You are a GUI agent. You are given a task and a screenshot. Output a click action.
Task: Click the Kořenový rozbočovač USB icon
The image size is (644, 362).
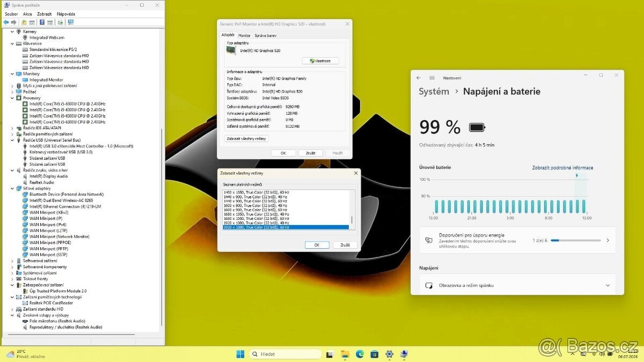[25, 152]
